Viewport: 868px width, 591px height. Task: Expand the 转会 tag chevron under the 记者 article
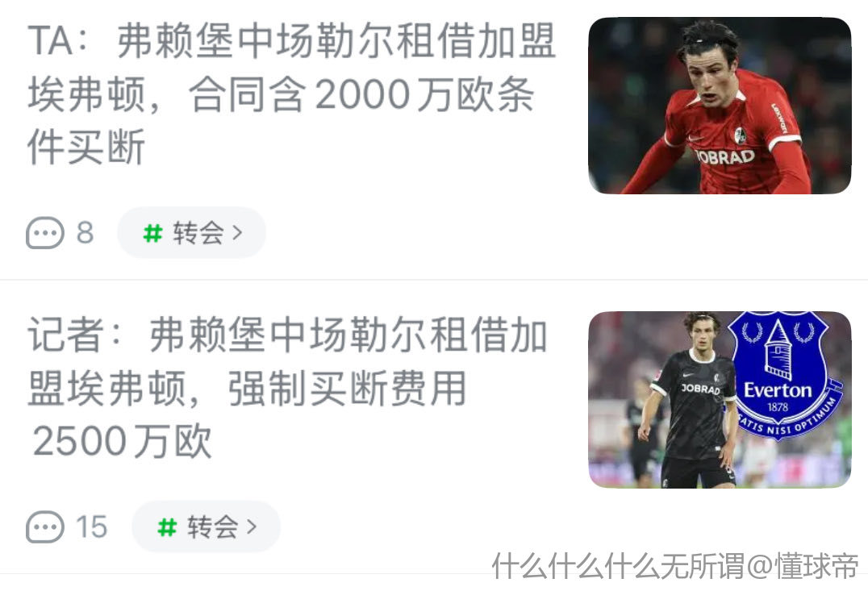(x=252, y=526)
